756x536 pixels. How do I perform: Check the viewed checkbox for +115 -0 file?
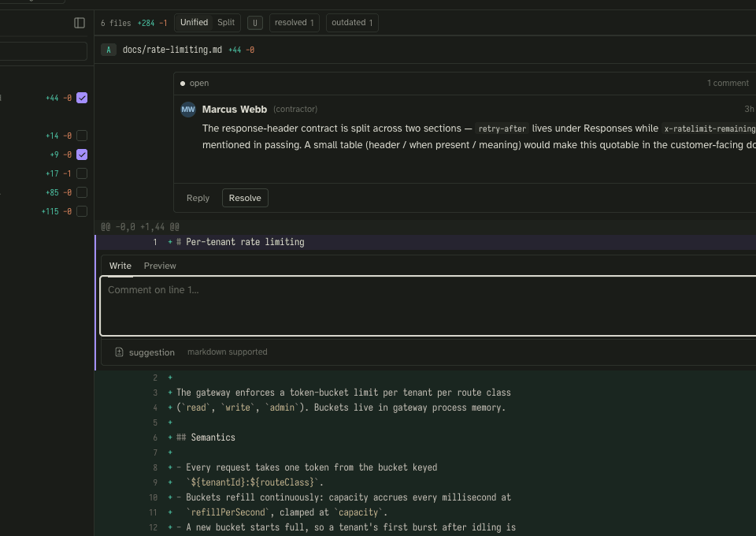(x=82, y=211)
